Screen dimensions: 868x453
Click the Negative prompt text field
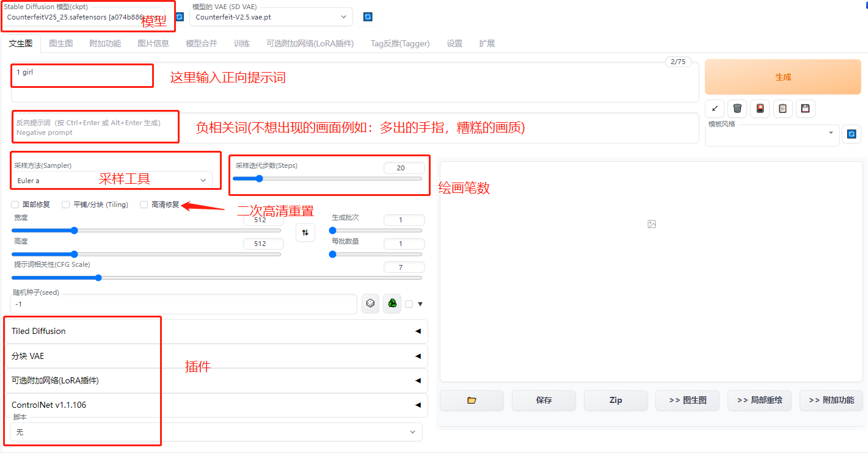coord(355,128)
